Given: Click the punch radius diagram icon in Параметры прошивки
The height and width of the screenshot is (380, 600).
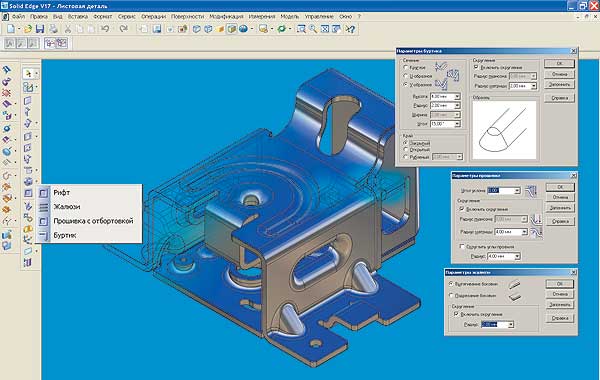Looking at the screenshot, I should pyautogui.click(x=537, y=219).
